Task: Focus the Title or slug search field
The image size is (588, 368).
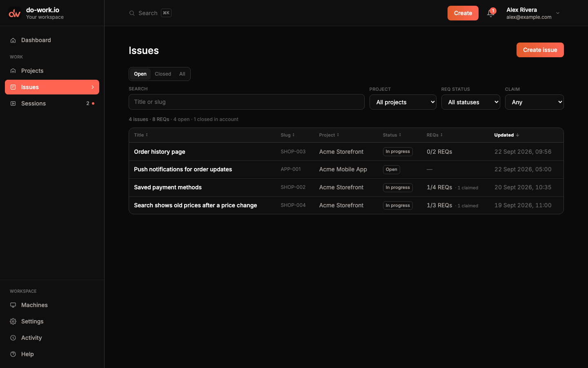Action: coord(247,102)
